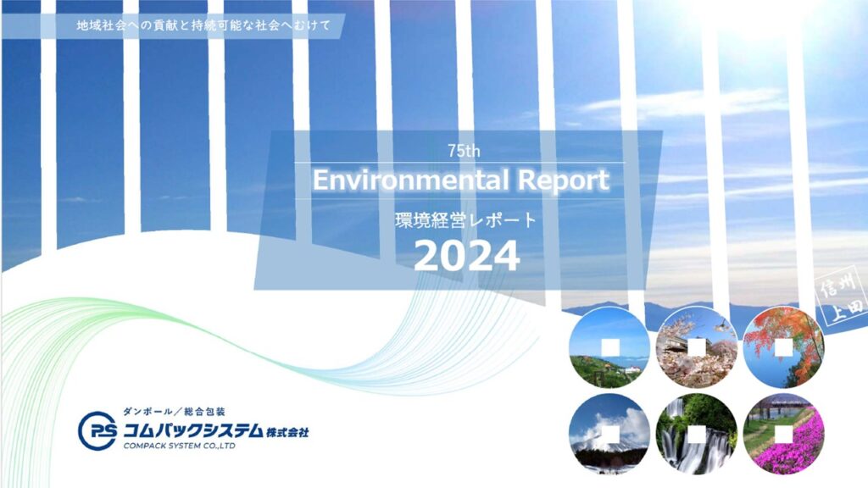Click the large 2024 year text
The width and height of the screenshot is (868, 488).
click(x=466, y=255)
